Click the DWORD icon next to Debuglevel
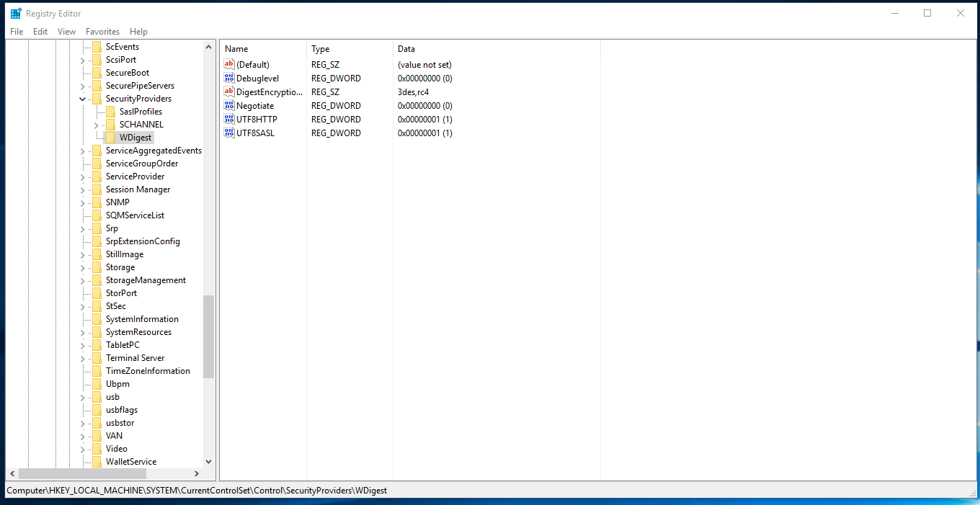The image size is (980, 505). tap(230, 79)
